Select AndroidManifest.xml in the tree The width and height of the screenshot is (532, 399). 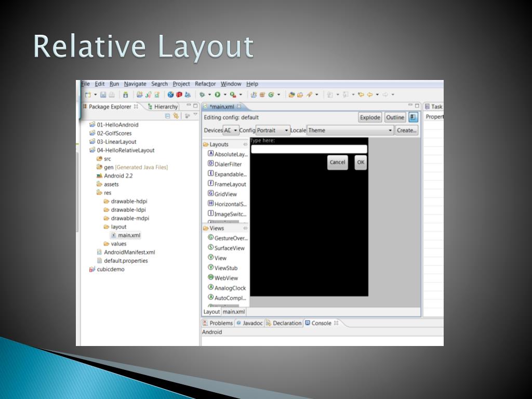pyautogui.click(x=126, y=252)
